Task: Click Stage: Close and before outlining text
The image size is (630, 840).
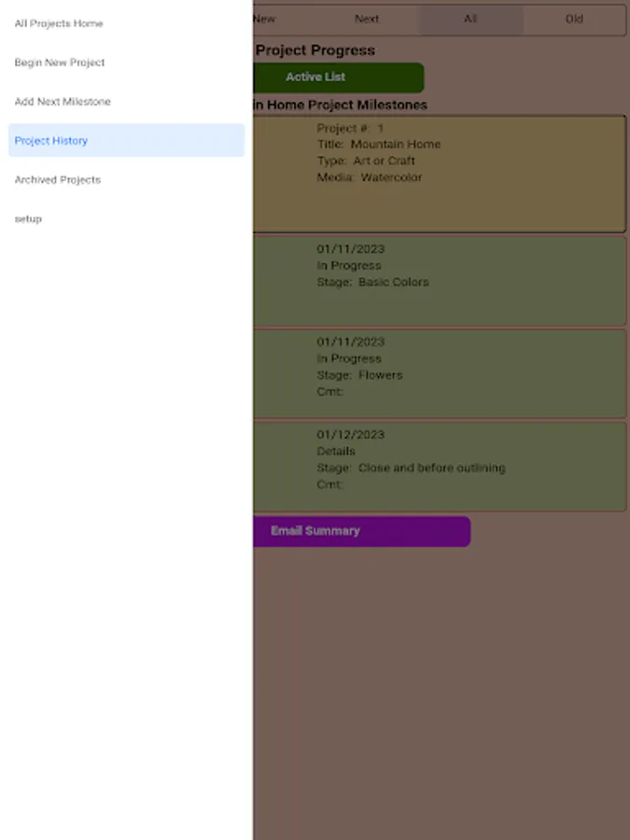Action: (411, 468)
